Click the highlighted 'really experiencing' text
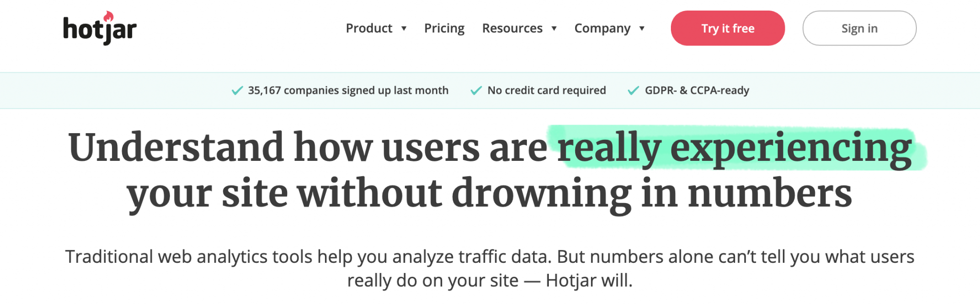 (x=735, y=148)
